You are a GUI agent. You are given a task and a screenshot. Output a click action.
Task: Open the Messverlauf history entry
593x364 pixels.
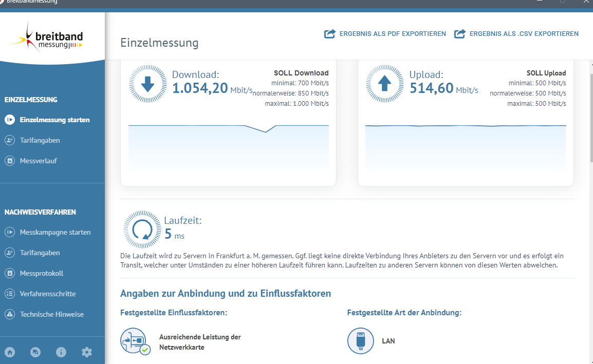click(38, 161)
